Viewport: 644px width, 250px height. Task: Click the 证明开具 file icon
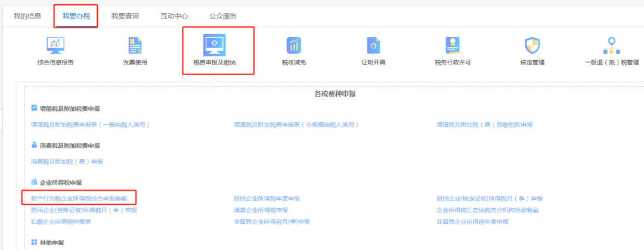tap(373, 45)
